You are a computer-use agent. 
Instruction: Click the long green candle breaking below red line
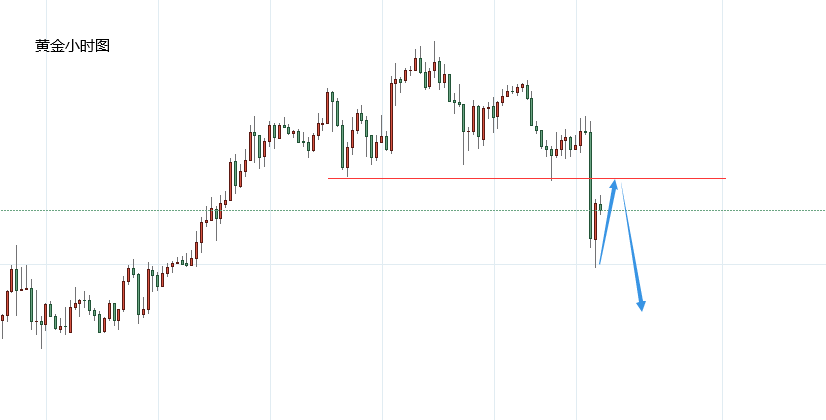pyautogui.click(x=591, y=185)
